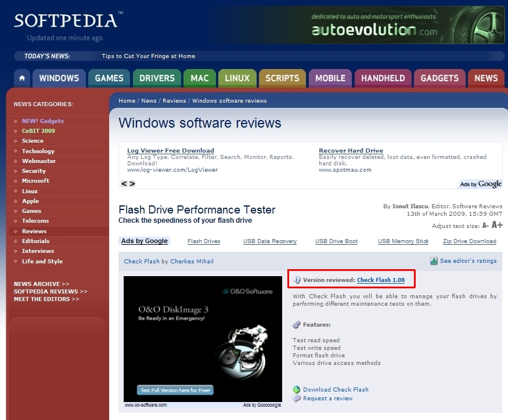Open Windows software reviews breadcrumb

pyautogui.click(x=229, y=101)
